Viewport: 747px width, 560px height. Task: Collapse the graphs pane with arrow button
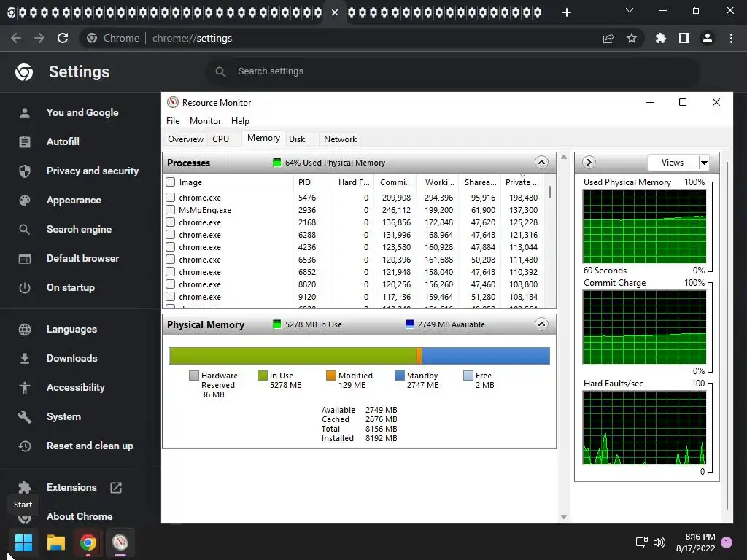[589, 163]
